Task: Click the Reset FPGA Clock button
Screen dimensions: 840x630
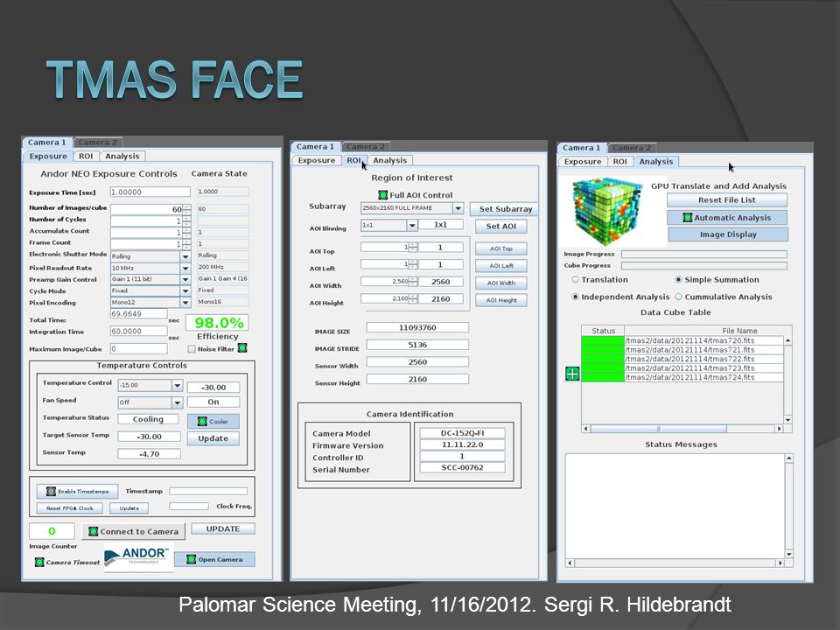Action: click(x=70, y=507)
